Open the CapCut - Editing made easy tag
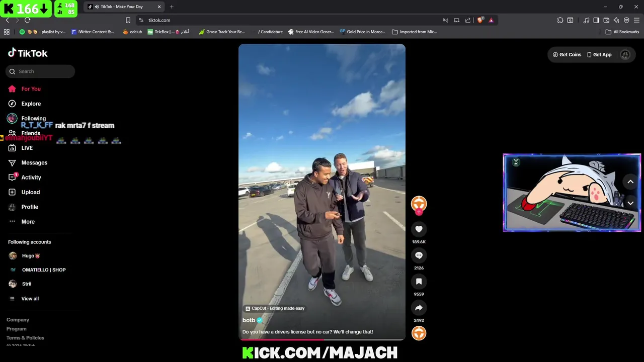Screen dimensions: 644x362 pyautogui.click(x=275, y=308)
